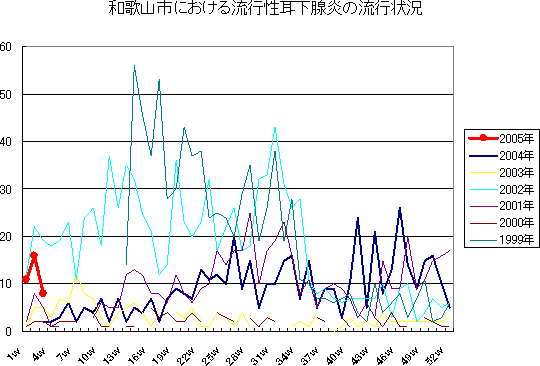Screen dimensions: 540x366
Task: Click the x-axis label 16W
Action: (136, 356)
